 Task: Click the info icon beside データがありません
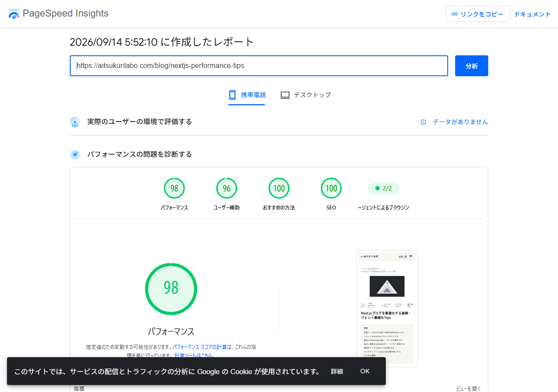click(423, 122)
